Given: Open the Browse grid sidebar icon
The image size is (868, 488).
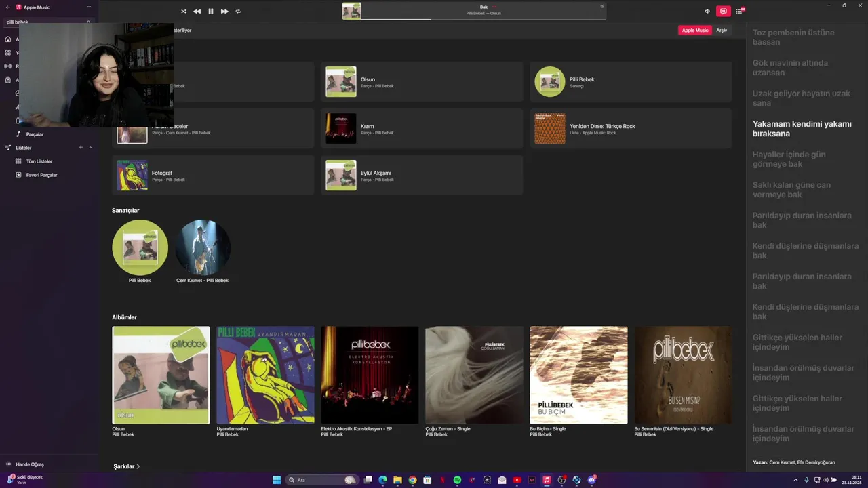Looking at the screenshot, I should pyautogui.click(x=8, y=53).
